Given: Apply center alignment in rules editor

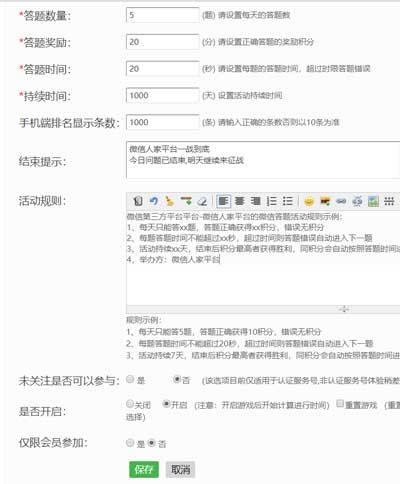Looking at the screenshot, I should (239, 201).
